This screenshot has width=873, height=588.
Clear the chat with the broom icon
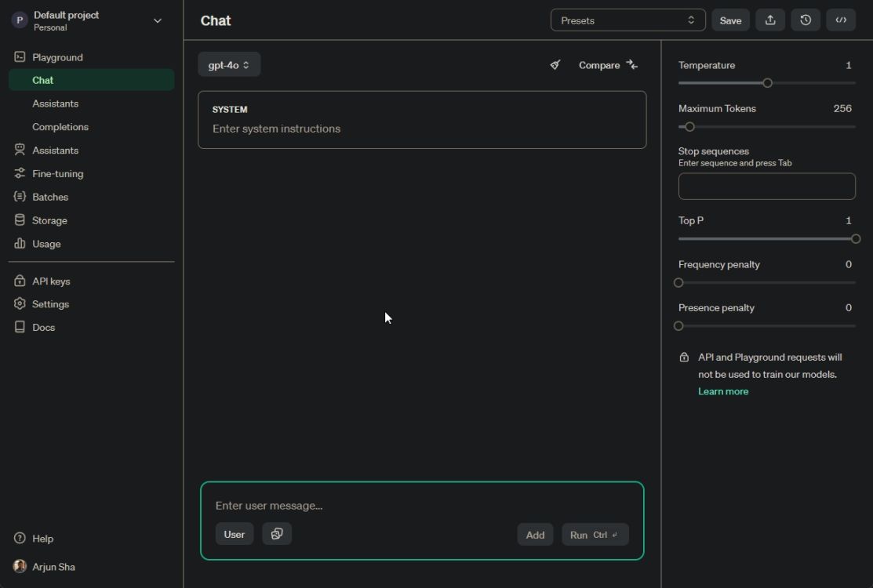(x=555, y=65)
